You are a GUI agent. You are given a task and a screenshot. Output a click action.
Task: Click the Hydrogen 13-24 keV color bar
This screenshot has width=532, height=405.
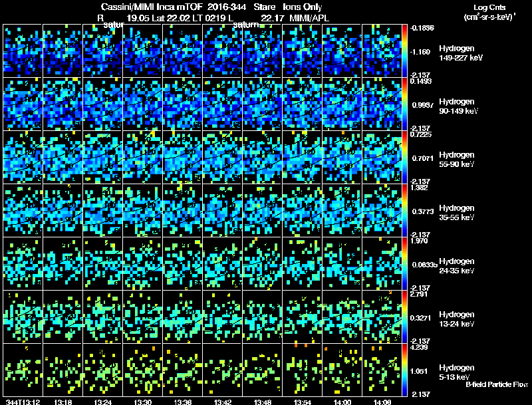(404, 317)
